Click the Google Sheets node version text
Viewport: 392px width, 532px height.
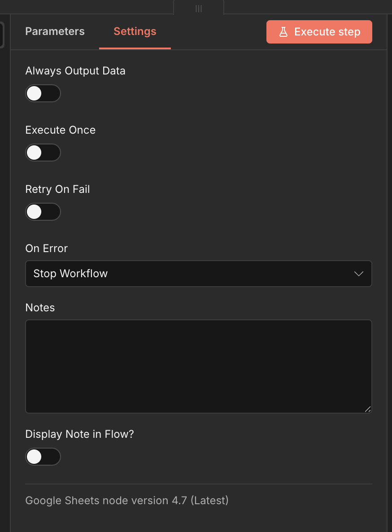click(127, 500)
